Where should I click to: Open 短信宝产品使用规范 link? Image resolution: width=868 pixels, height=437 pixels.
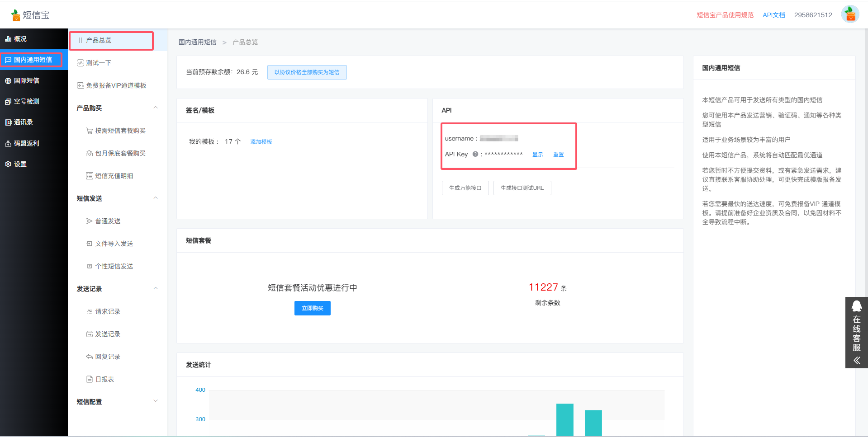[x=725, y=15]
